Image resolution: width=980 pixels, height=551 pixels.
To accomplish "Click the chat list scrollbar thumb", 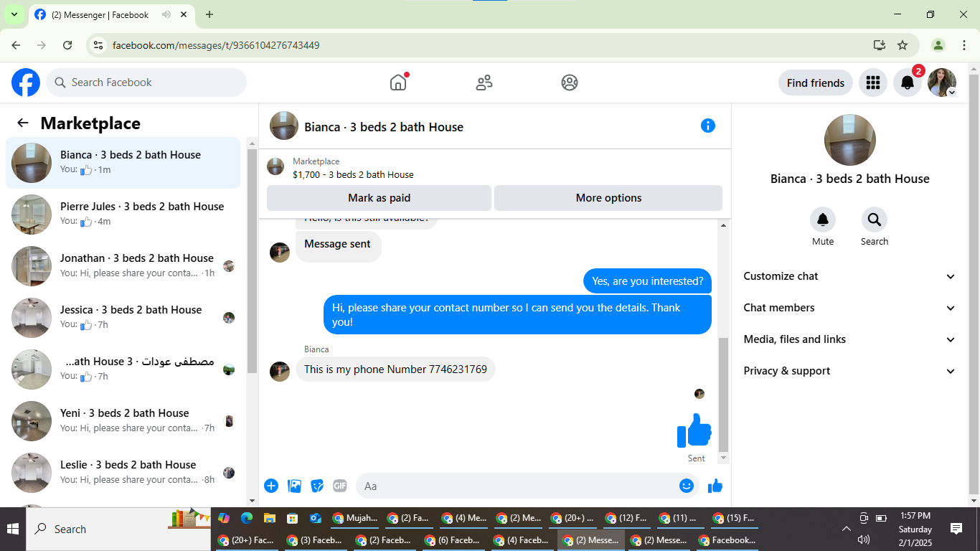I will tap(252, 261).
